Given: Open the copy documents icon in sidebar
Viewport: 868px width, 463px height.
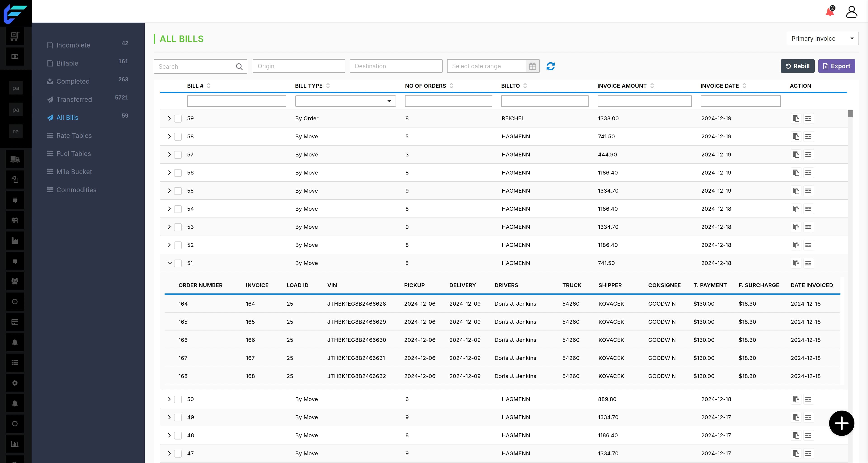Looking at the screenshot, I should [15, 180].
